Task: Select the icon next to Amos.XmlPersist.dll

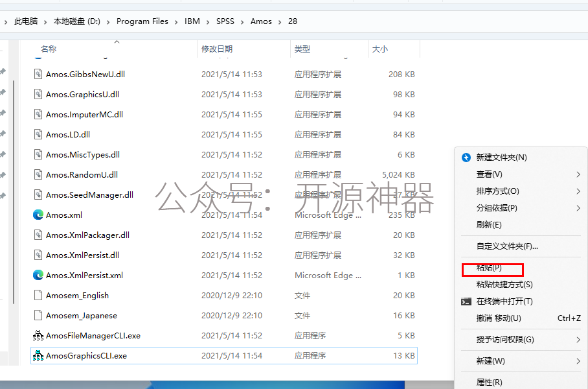Action: click(x=38, y=255)
